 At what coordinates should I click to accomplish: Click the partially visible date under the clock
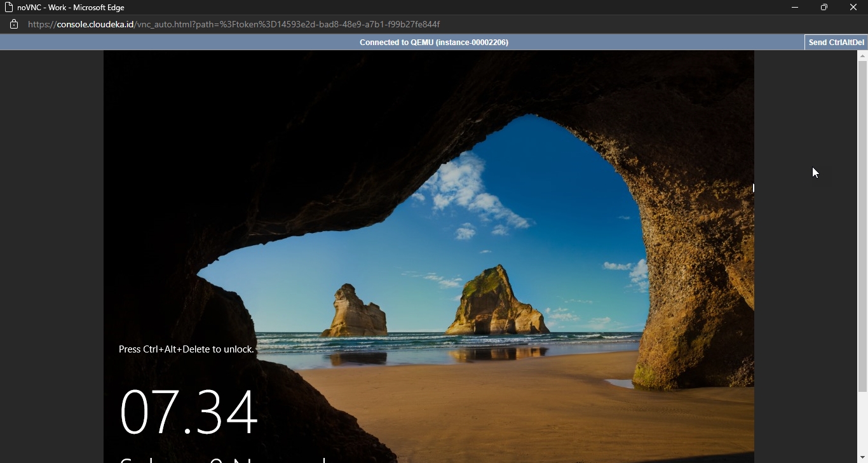point(222,459)
